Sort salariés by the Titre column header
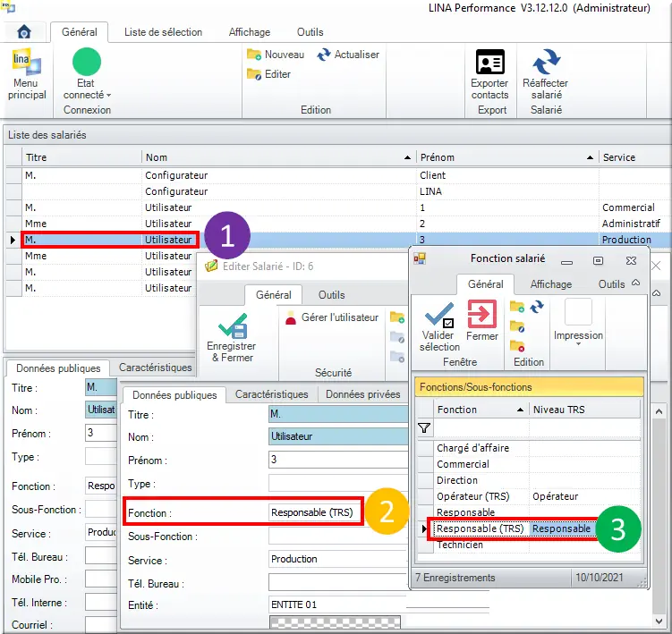 (x=81, y=157)
